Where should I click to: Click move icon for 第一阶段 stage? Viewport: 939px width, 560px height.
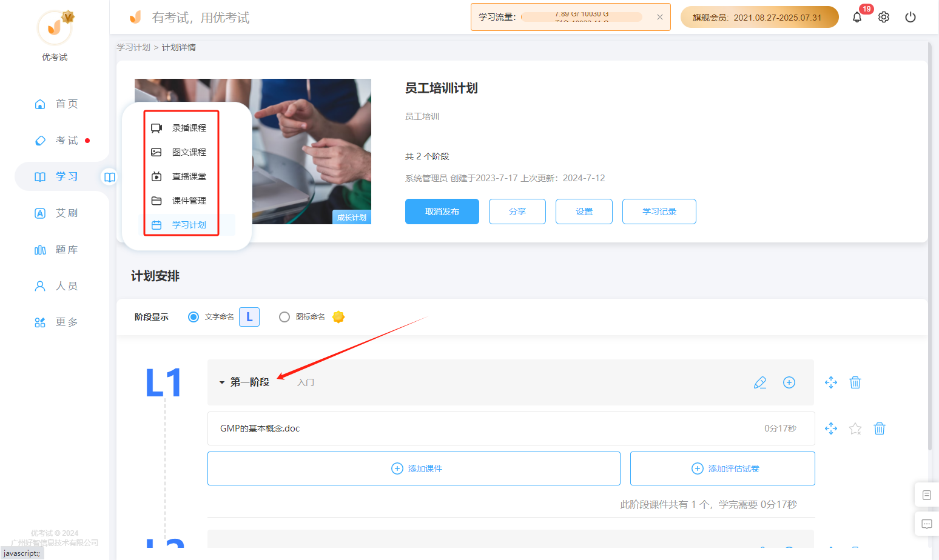831,382
